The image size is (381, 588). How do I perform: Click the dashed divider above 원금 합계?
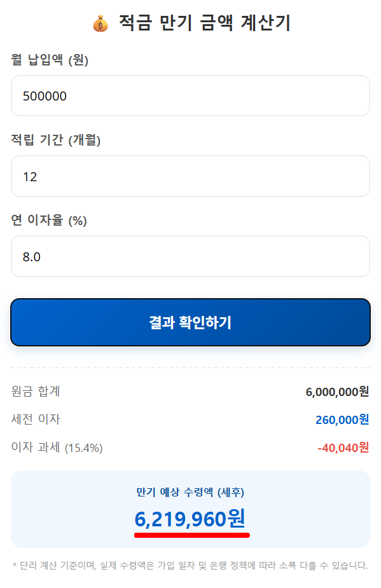click(190, 366)
